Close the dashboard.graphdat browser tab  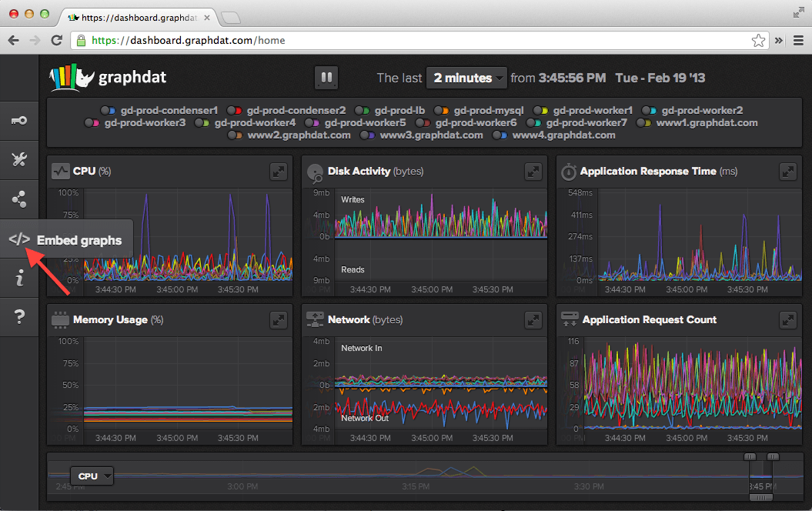(206, 18)
